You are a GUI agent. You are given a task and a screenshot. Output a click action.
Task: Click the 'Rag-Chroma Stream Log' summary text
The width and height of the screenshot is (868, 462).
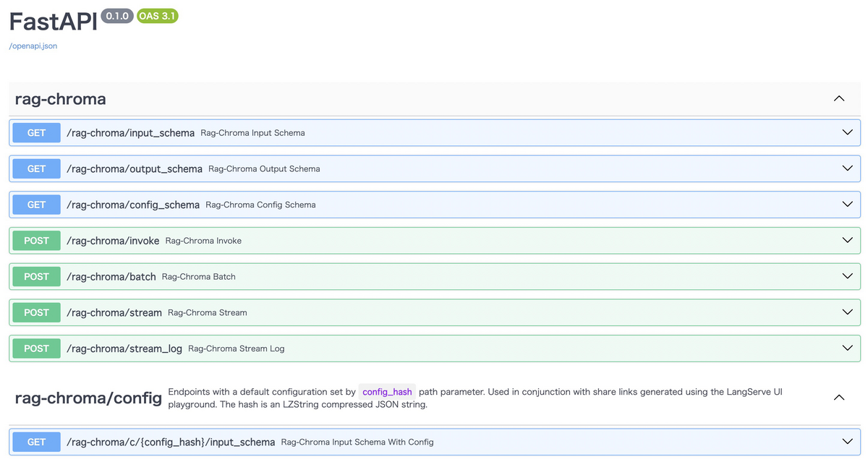click(x=237, y=348)
